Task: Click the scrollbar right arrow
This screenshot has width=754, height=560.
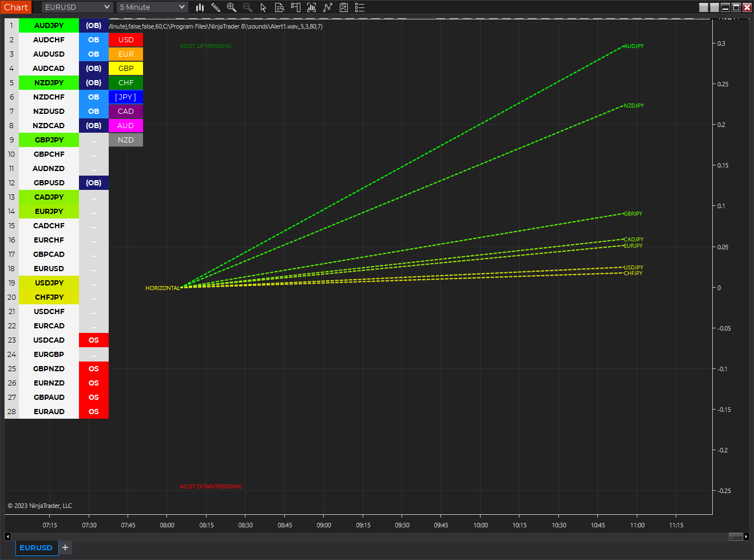Action: click(746, 537)
